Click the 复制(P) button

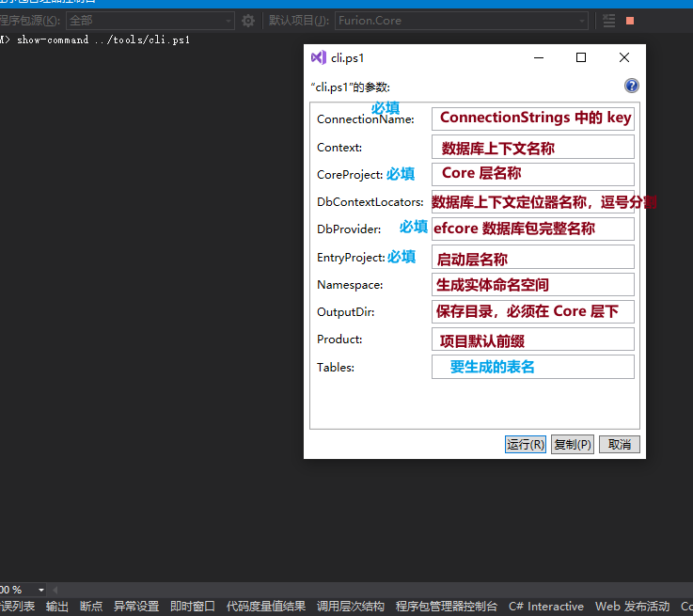click(x=572, y=444)
